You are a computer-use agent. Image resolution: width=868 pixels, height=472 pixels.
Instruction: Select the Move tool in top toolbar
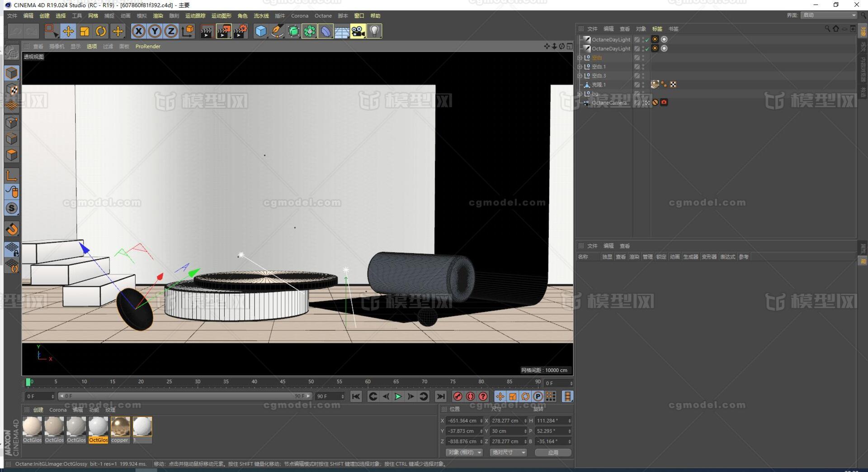tap(68, 31)
